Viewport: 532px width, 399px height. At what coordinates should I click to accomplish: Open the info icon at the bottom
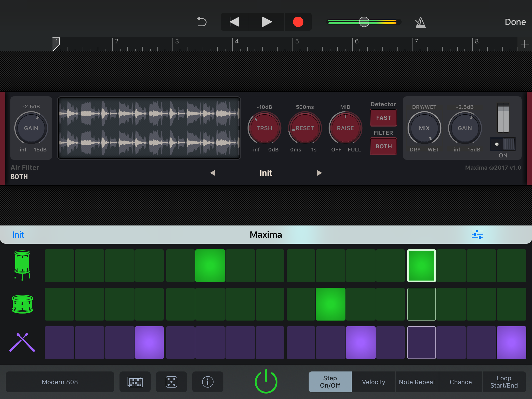pos(208,382)
